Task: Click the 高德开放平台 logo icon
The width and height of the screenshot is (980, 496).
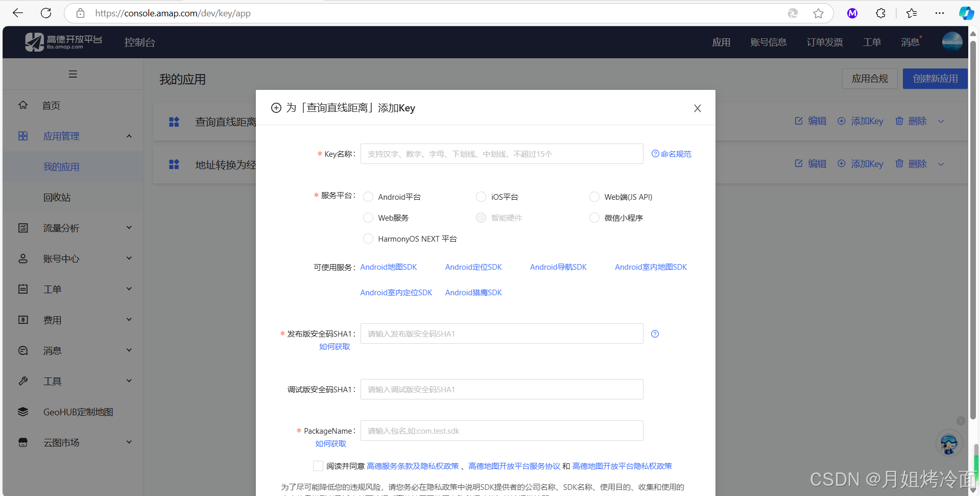Action: pos(34,42)
